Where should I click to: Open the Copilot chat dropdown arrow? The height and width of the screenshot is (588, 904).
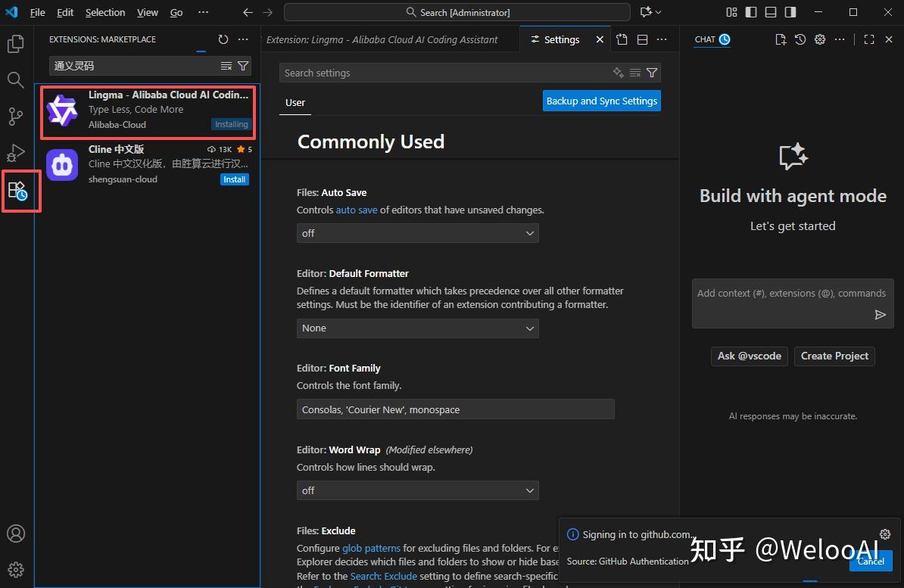(659, 12)
